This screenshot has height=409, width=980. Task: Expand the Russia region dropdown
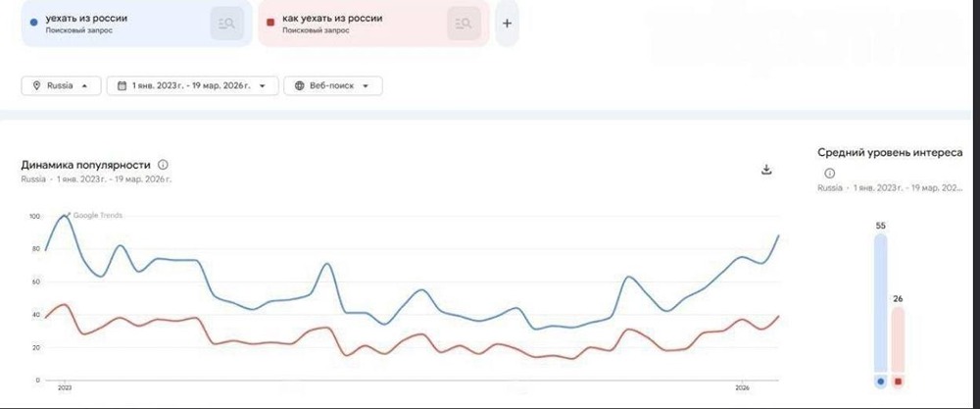[61, 85]
